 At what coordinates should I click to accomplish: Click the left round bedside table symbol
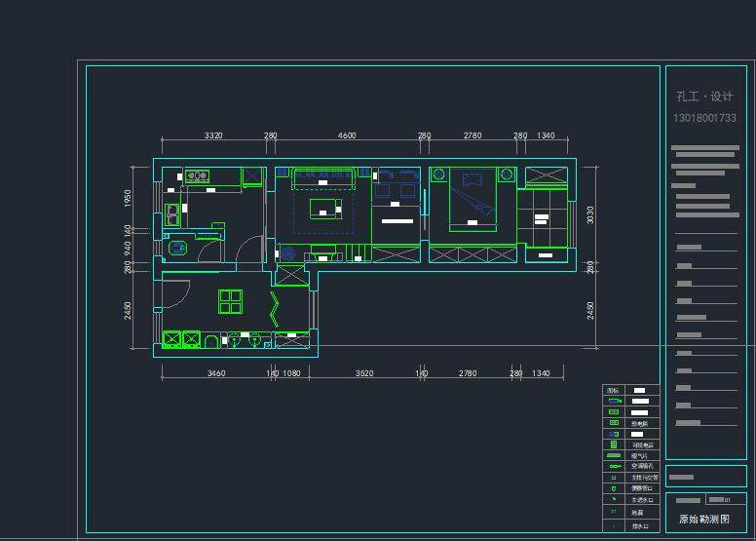438,174
